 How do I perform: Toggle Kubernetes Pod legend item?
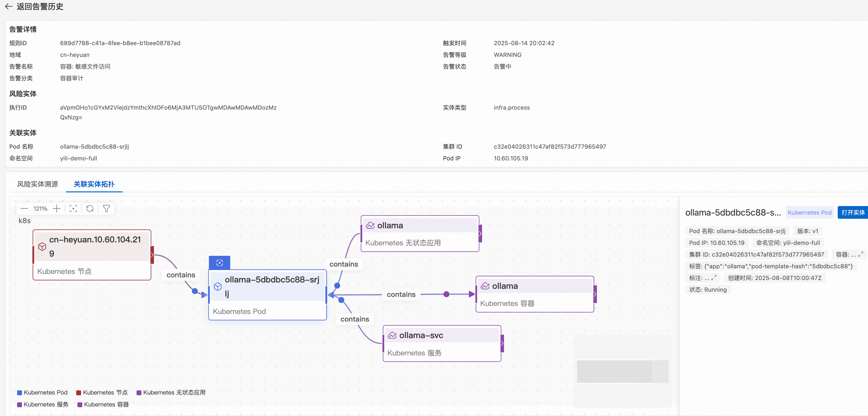tap(42, 392)
